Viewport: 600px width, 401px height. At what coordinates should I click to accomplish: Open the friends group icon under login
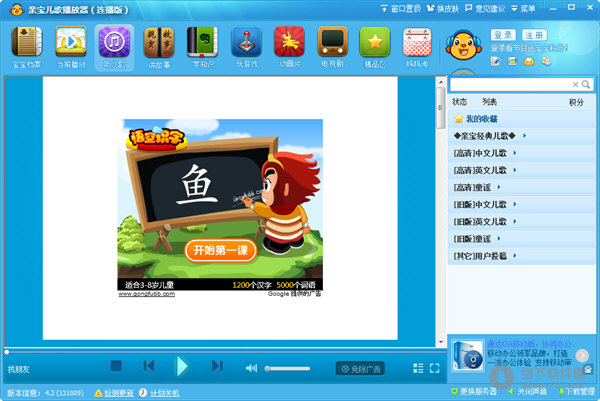pos(546,61)
